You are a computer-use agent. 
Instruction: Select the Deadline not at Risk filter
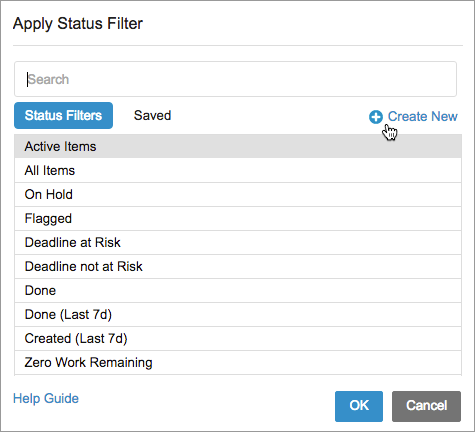[238, 266]
